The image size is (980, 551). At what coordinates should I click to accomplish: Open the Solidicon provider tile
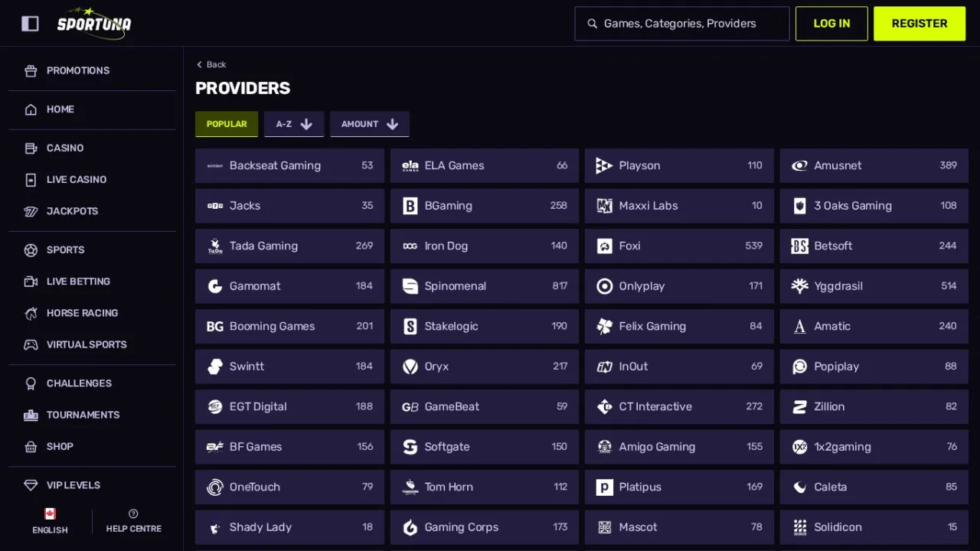coord(874,527)
